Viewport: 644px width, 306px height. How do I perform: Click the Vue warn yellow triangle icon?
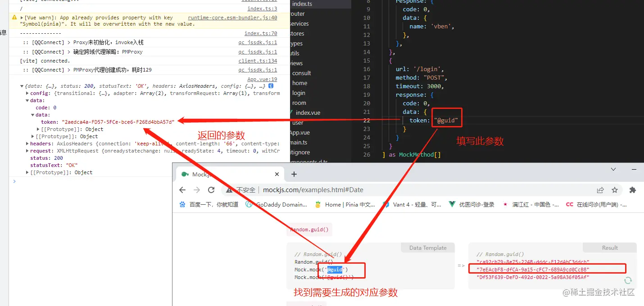(14, 18)
